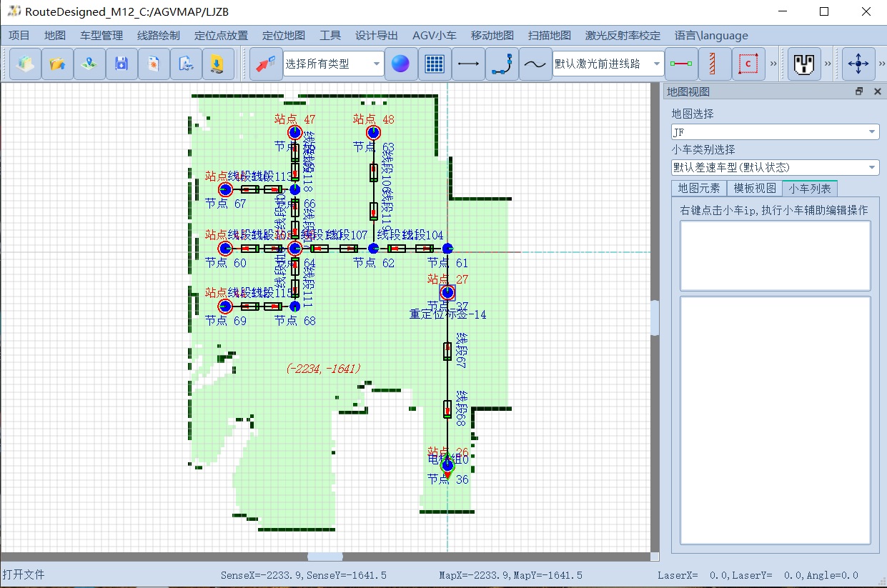Expand toolbar overflow after move arrows icon

[x=881, y=64]
